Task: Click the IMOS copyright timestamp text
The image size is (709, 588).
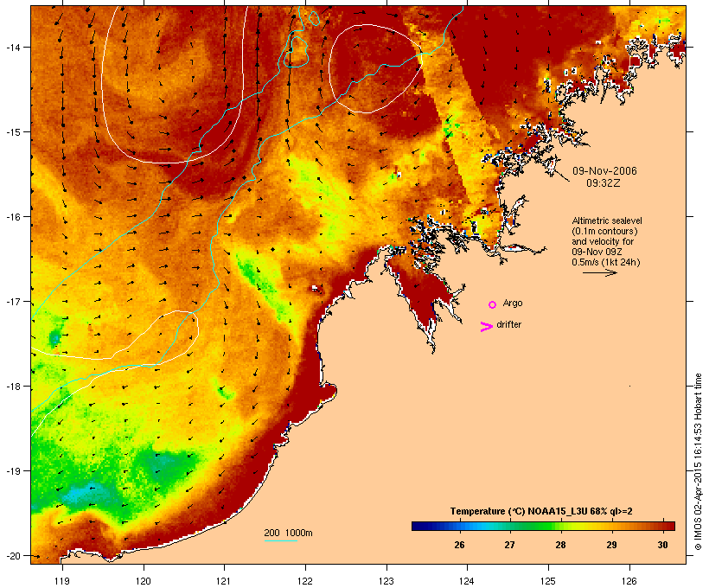Action: [x=698, y=462]
